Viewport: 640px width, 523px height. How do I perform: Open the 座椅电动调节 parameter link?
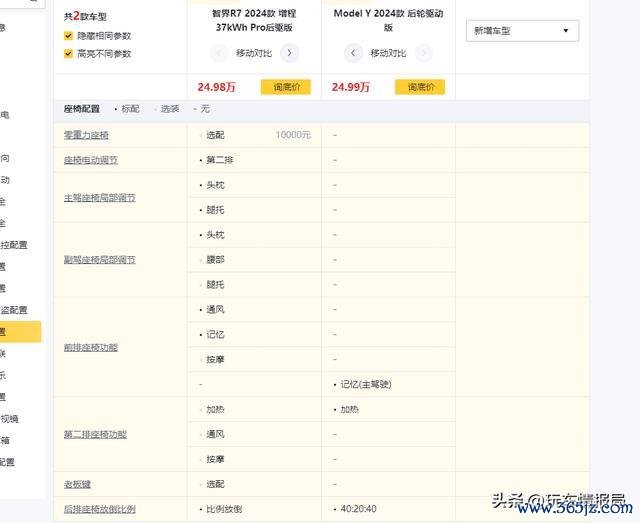click(91, 160)
